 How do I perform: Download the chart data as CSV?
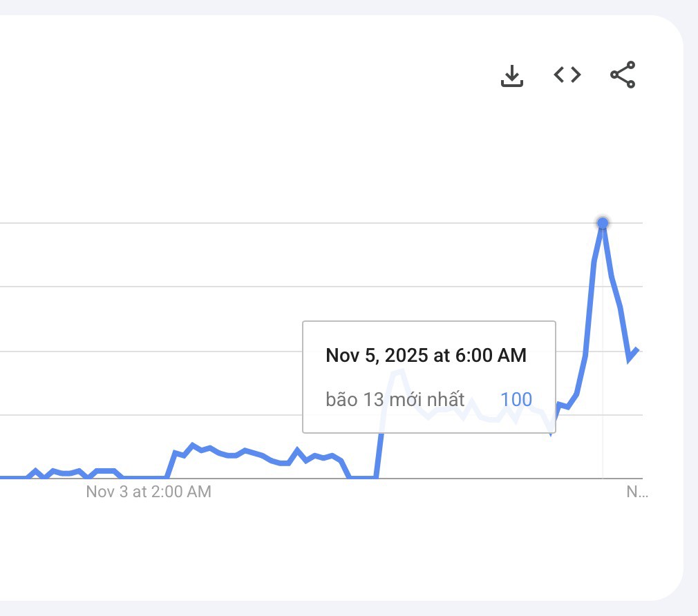511,76
